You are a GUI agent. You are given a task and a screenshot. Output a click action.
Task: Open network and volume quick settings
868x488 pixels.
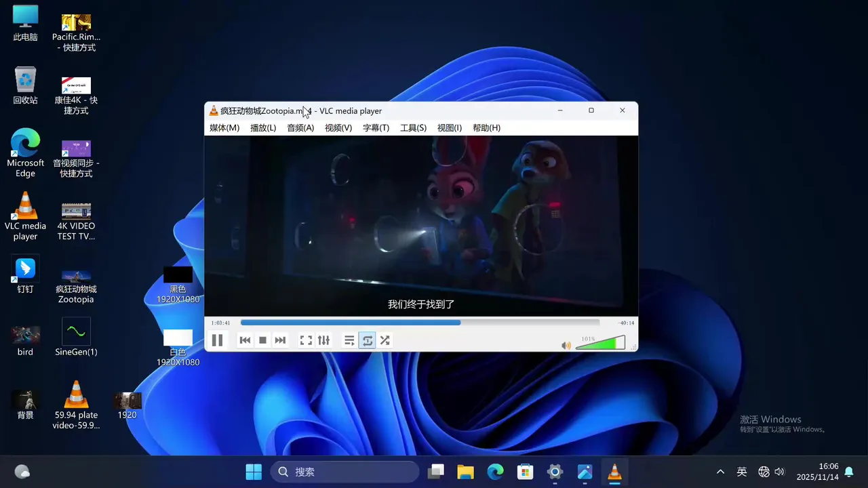click(772, 472)
